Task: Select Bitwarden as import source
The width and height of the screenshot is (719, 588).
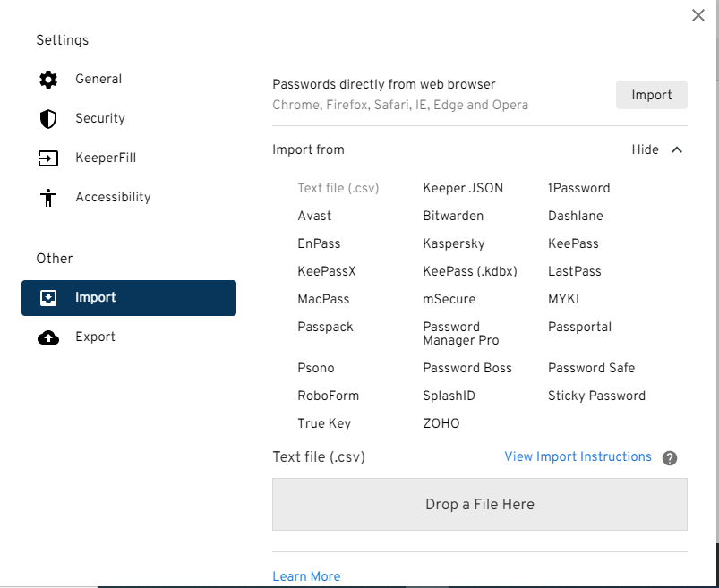Action: click(x=453, y=216)
